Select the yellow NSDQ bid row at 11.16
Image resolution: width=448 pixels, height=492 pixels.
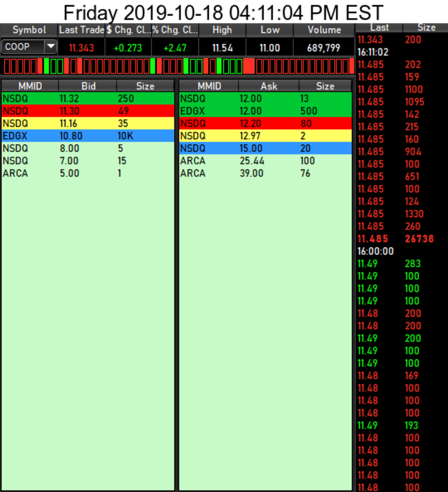pyautogui.click(x=88, y=124)
